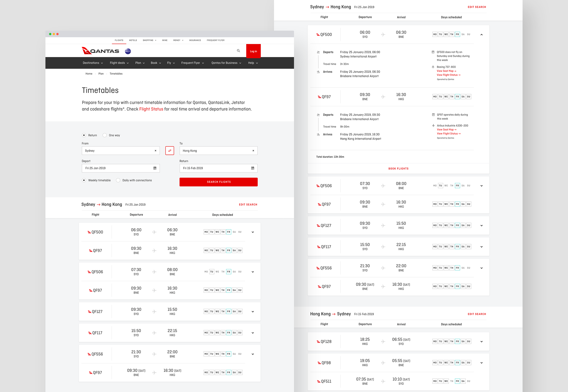Swap From and To destinations
Viewport: 568px width, 392px height.
[169, 150]
